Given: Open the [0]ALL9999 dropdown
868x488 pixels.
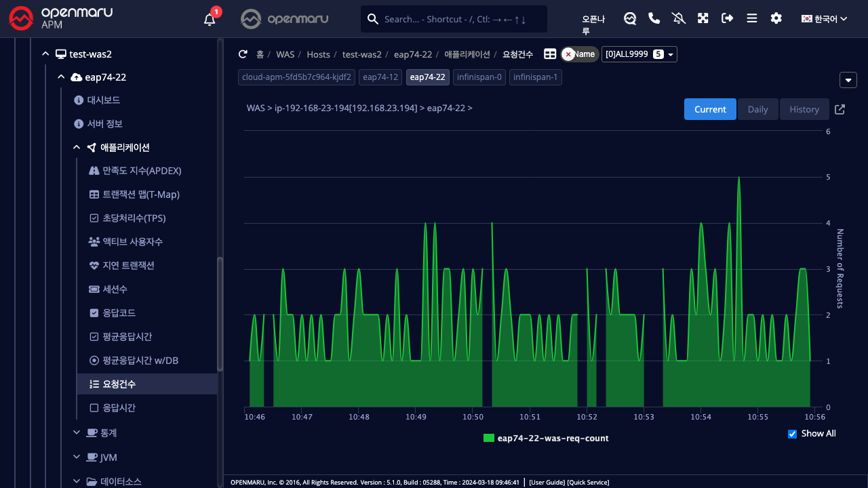Looking at the screenshot, I should pyautogui.click(x=639, y=54).
